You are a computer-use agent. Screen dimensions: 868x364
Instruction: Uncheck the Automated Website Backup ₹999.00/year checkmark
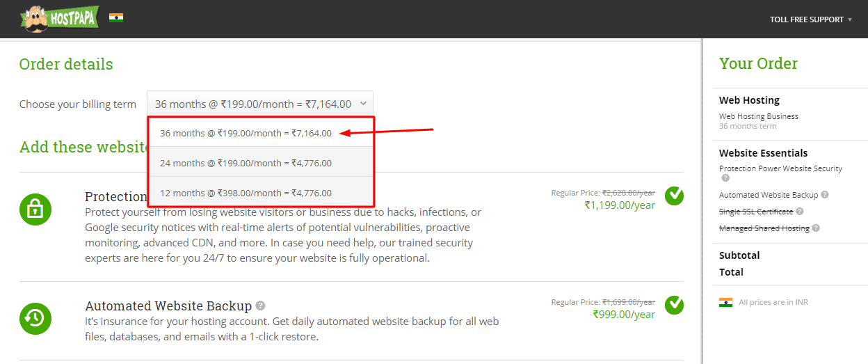click(673, 305)
